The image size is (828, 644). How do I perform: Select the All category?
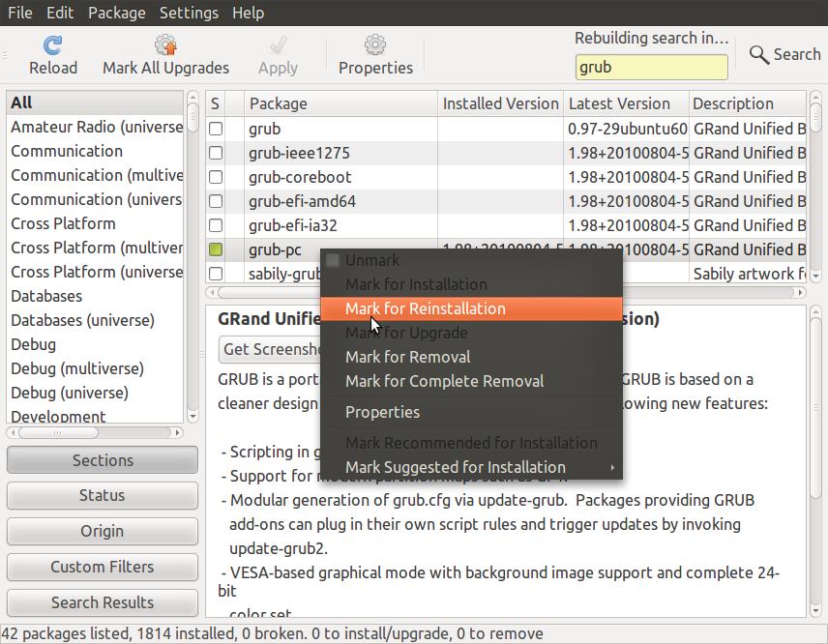coord(95,102)
